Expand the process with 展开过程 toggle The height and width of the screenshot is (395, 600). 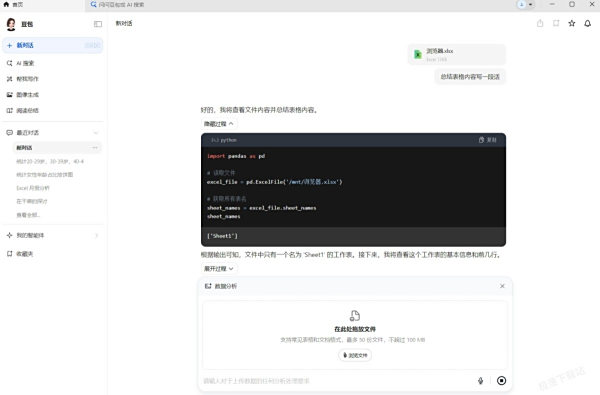coord(218,269)
